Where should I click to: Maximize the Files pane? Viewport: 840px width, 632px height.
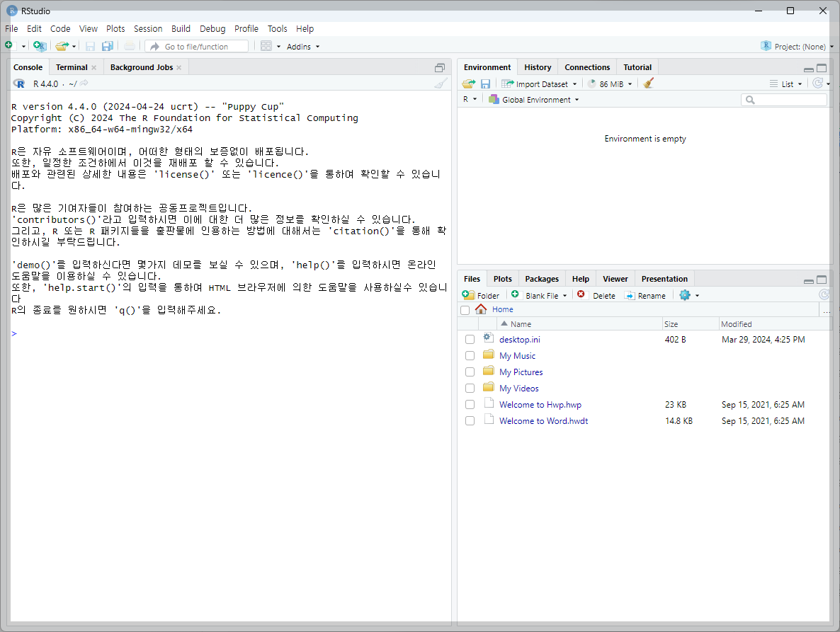(x=822, y=280)
